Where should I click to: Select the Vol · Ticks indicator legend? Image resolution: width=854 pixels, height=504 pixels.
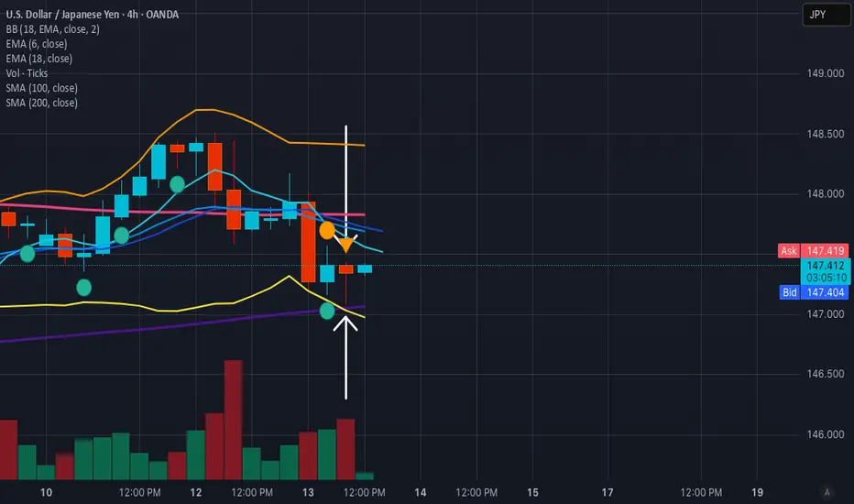coord(27,73)
